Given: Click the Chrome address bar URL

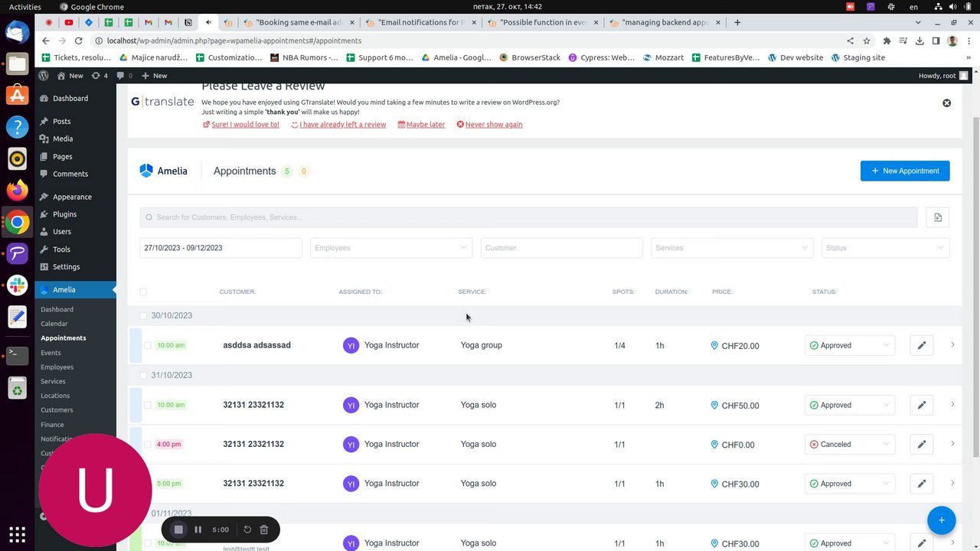Looking at the screenshot, I should tap(234, 41).
